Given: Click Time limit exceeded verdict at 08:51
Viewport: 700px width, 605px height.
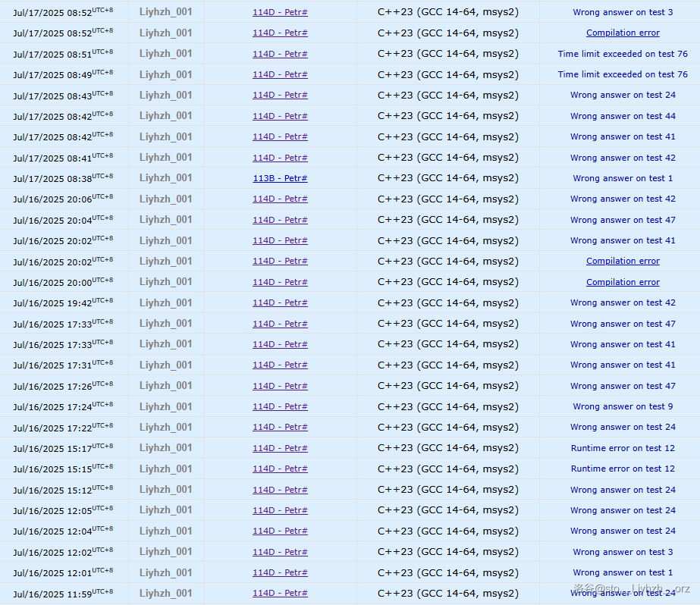Looking at the screenshot, I should pyautogui.click(x=623, y=54).
